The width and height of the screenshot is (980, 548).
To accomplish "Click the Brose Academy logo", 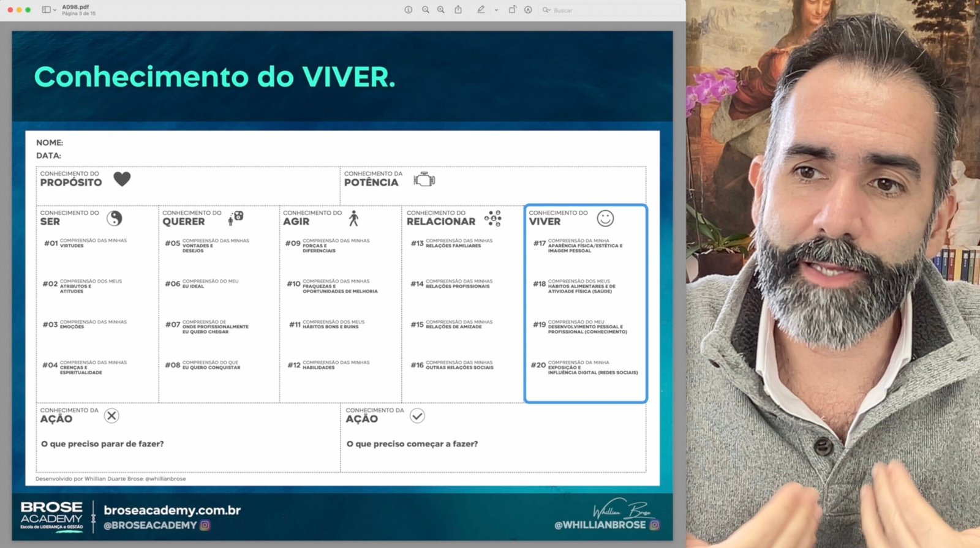I will tap(51, 516).
